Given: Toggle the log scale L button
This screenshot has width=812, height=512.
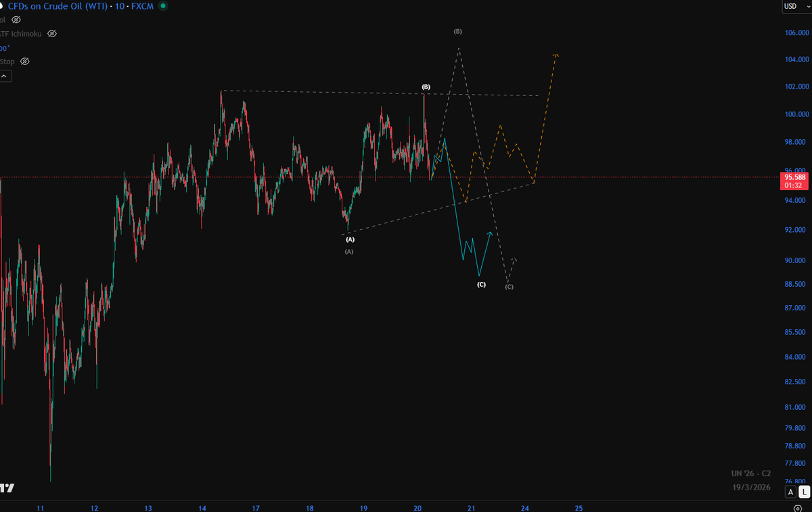Looking at the screenshot, I should pyautogui.click(x=803, y=492).
